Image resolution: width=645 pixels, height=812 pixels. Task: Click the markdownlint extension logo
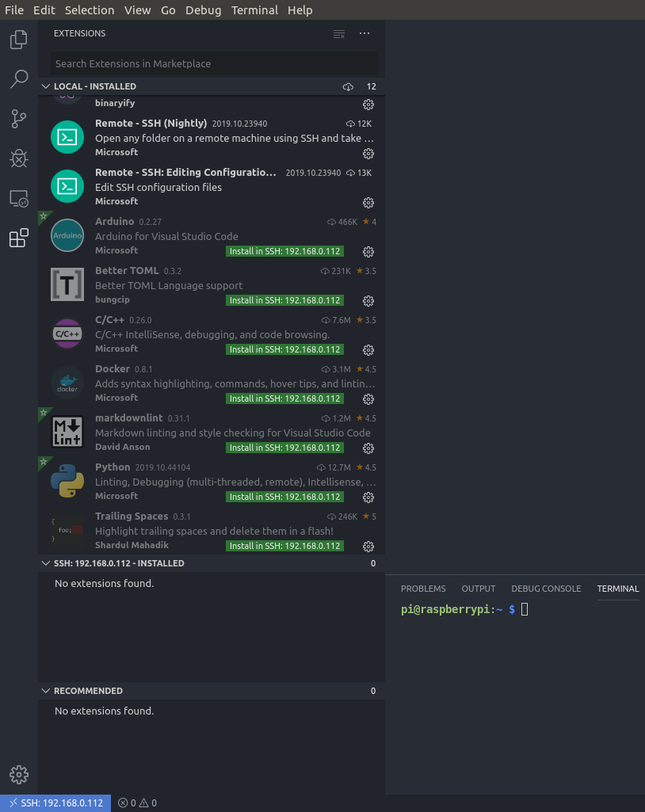(67, 432)
